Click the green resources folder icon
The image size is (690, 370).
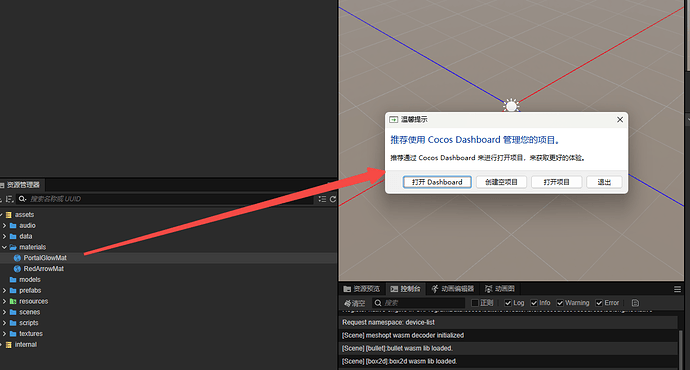[13, 301]
